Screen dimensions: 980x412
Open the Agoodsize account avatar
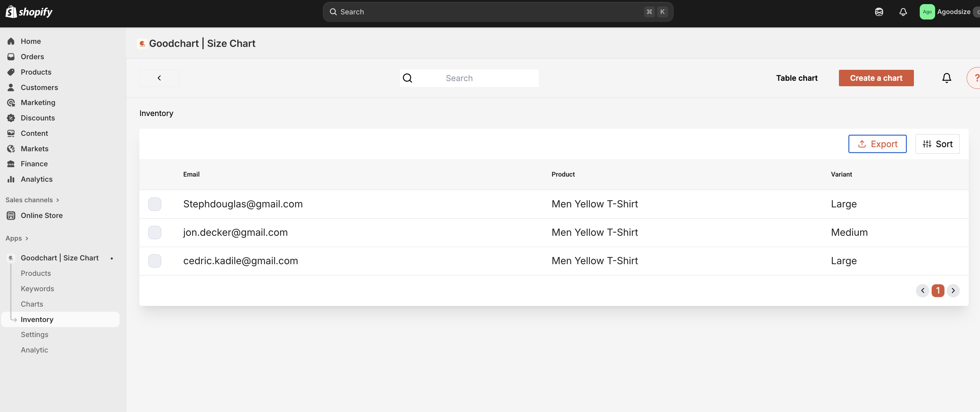point(927,12)
